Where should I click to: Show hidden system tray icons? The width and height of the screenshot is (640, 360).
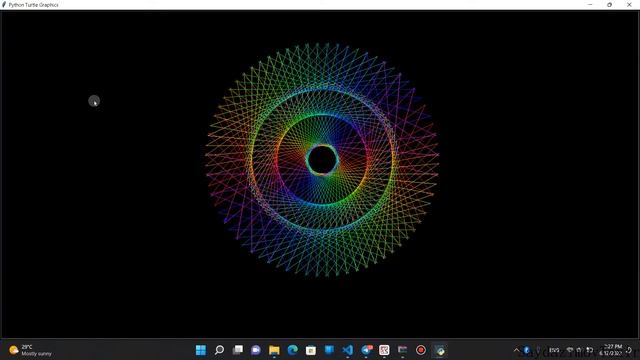point(516,350)
